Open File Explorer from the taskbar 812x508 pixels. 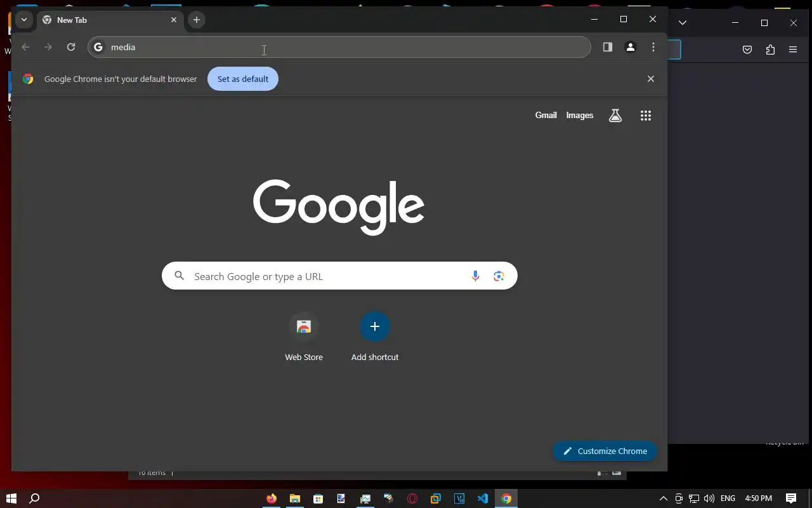[x=295, y=498]
